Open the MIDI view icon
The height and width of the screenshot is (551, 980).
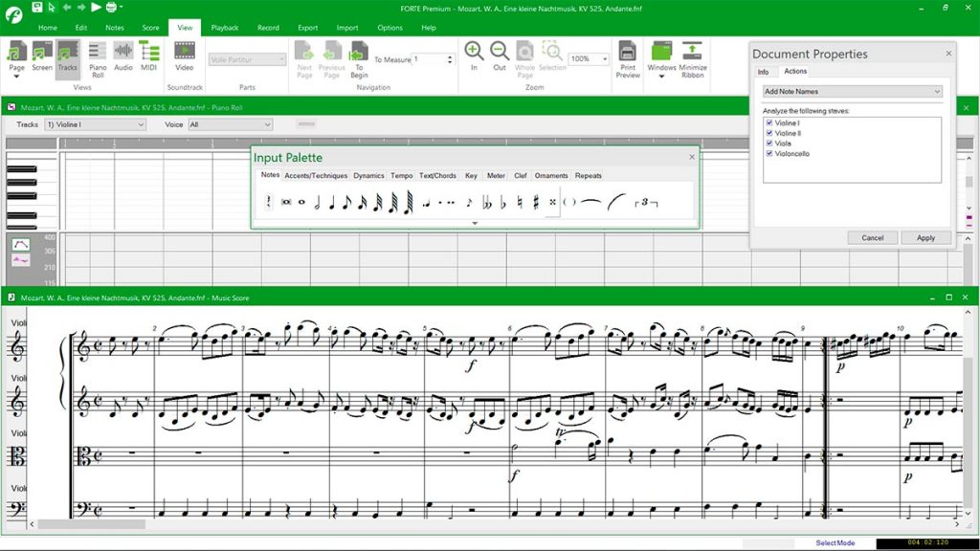tap(148, 55)
